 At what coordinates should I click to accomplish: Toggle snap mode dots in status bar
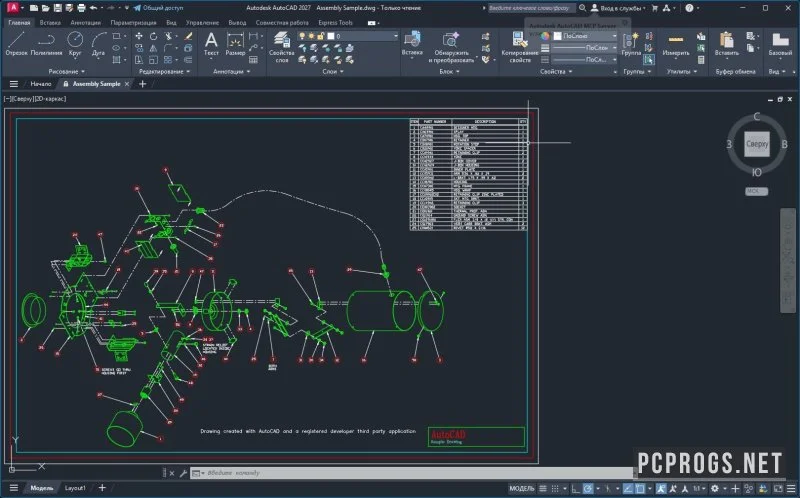pos(555,489)
